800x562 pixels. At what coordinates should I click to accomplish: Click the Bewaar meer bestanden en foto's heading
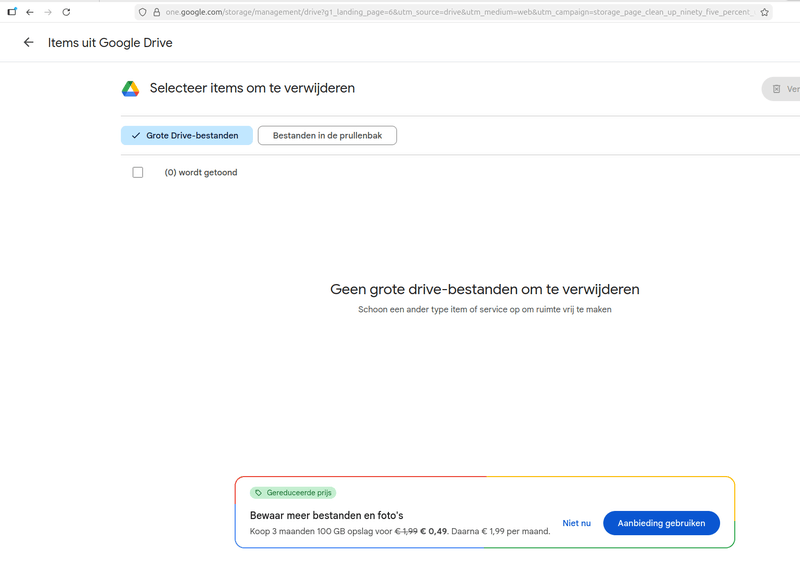[x=327, y=516]
